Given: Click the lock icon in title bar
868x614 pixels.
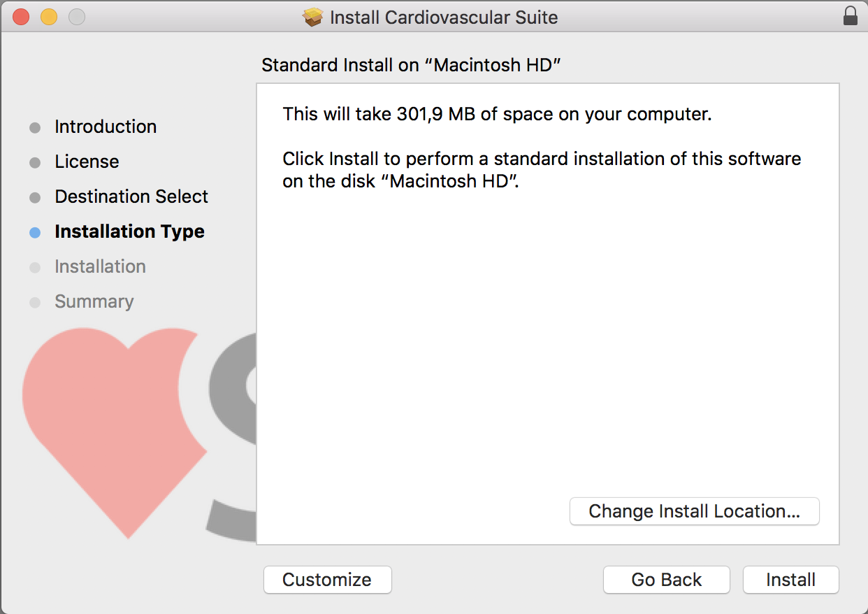Looking at the screenshot, I should point(850,17).
